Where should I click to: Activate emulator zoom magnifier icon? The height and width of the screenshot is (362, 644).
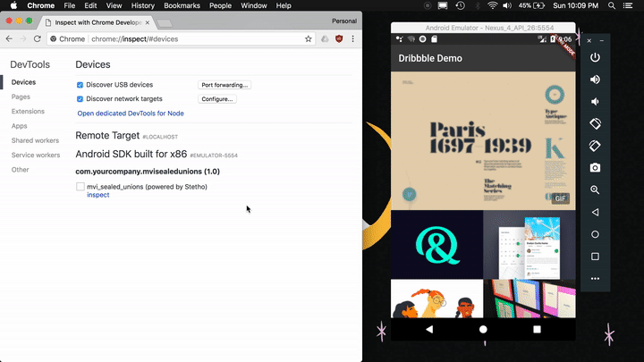(595, 190)
